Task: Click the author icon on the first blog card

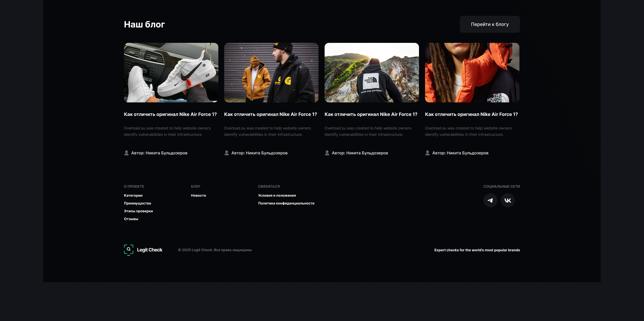Action: 126,153
